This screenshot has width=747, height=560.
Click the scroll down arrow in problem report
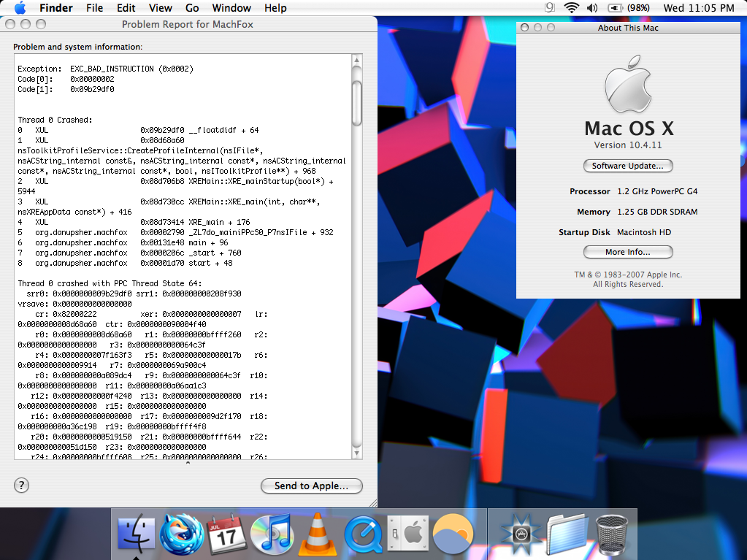point(356,453)
